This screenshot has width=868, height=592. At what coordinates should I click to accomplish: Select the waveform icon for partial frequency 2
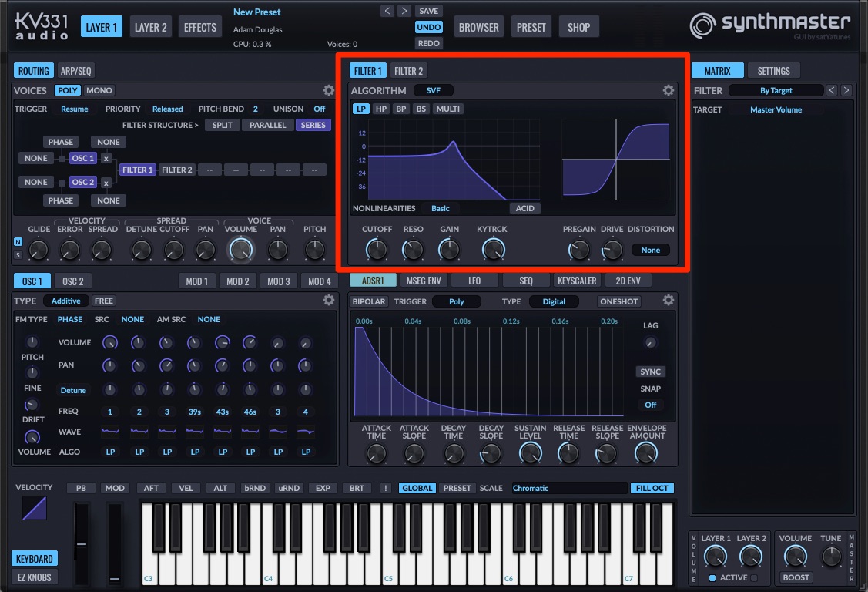[139, 431]
